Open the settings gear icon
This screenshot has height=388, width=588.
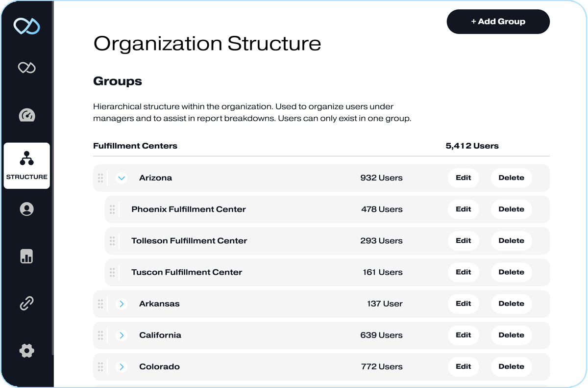(27, 351)
